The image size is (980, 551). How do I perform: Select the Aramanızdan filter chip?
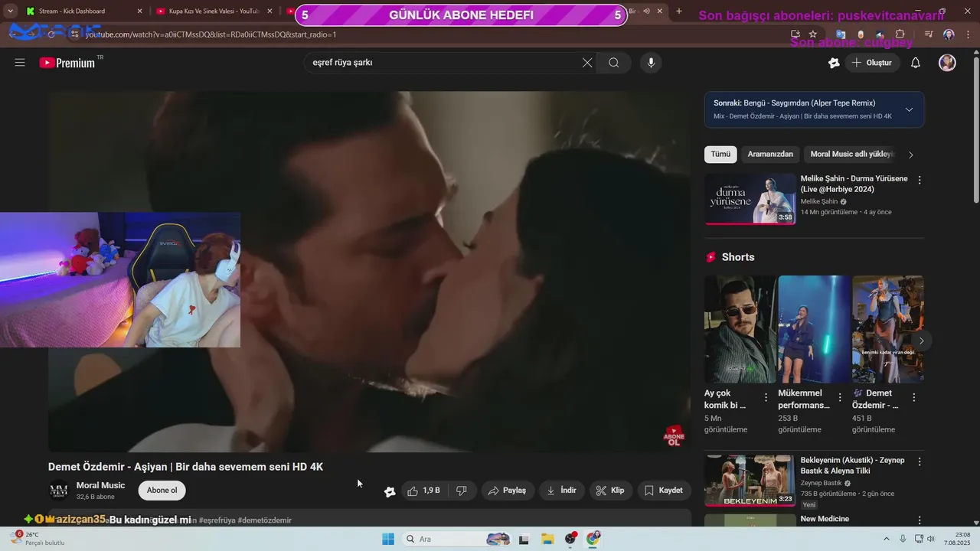(x=770, y=155)
